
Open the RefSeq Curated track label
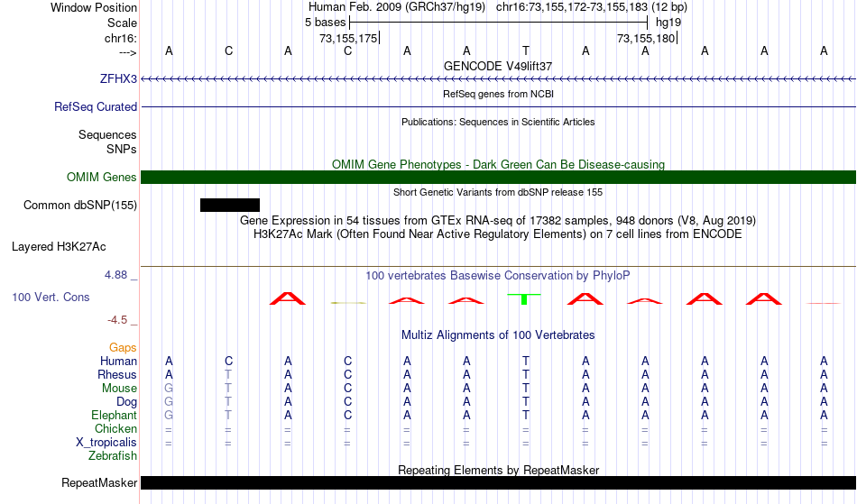tap(96, 107)
